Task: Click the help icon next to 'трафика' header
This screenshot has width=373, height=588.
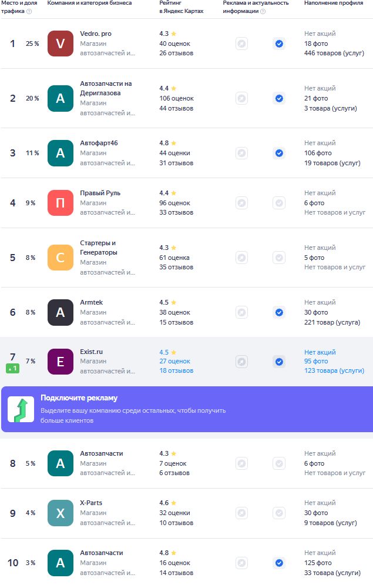Action: [29, 11]
